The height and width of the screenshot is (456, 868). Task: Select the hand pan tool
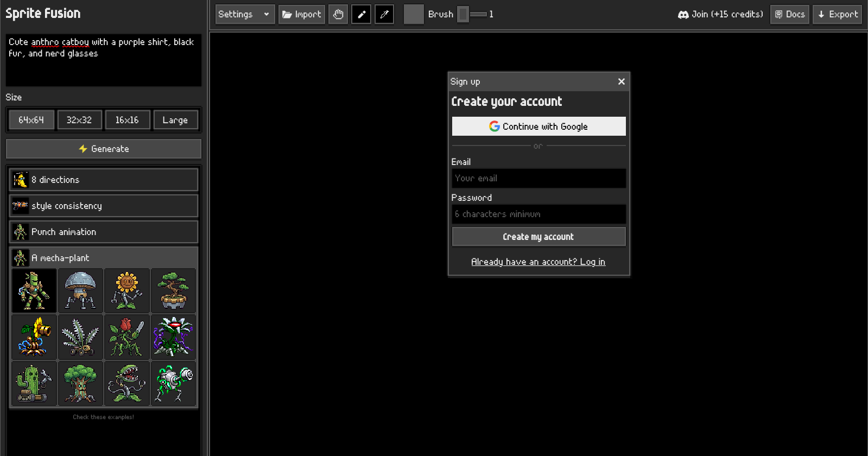coord(338,14)
